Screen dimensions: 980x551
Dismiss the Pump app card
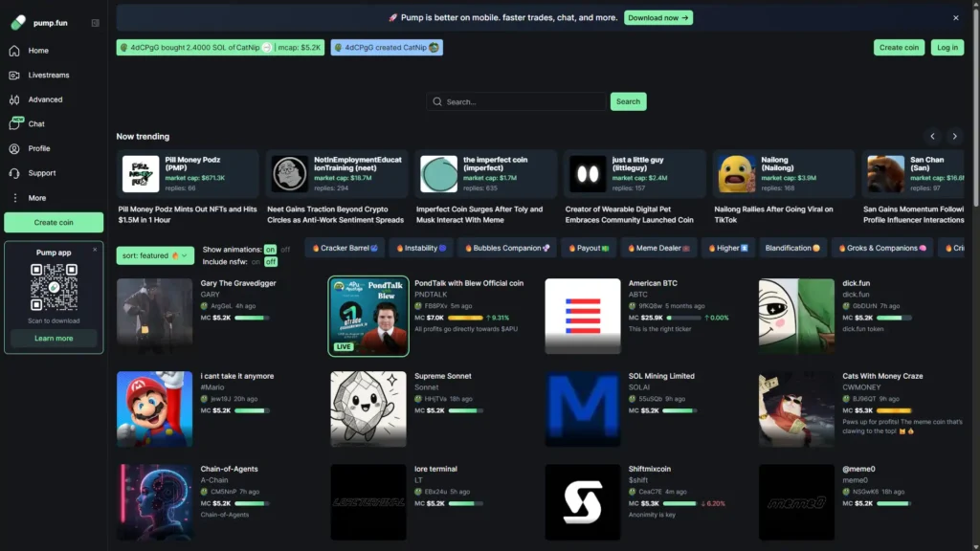(95, 250)
